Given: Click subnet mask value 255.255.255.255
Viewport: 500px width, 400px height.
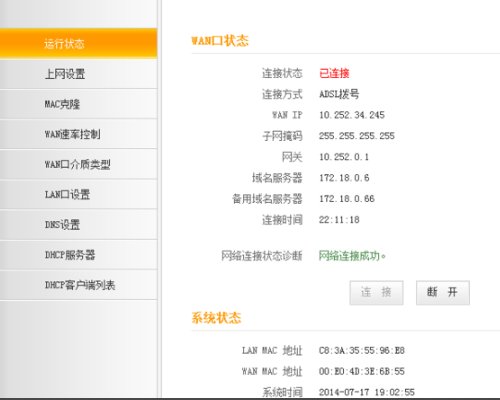Looking at the screenshot, I should pos(357,136).
